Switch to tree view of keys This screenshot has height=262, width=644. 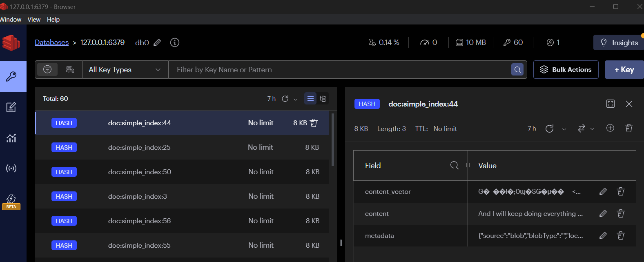(323, 99)
